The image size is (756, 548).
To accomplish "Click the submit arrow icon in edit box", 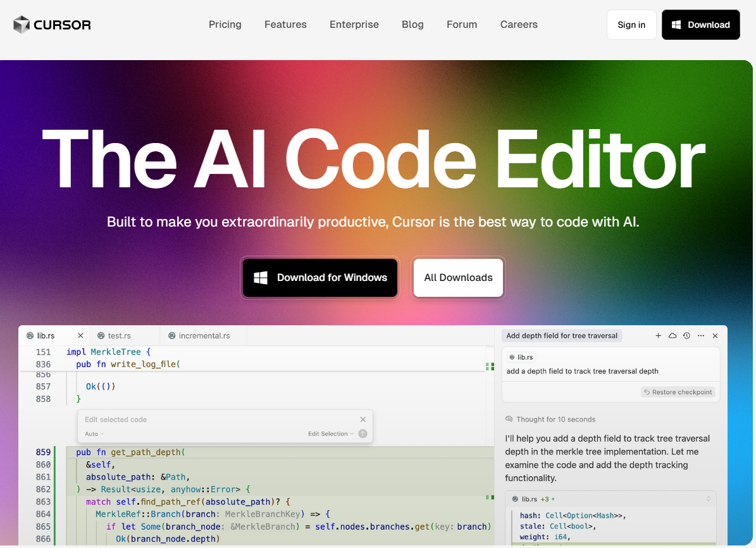I will tap(363, 433).
